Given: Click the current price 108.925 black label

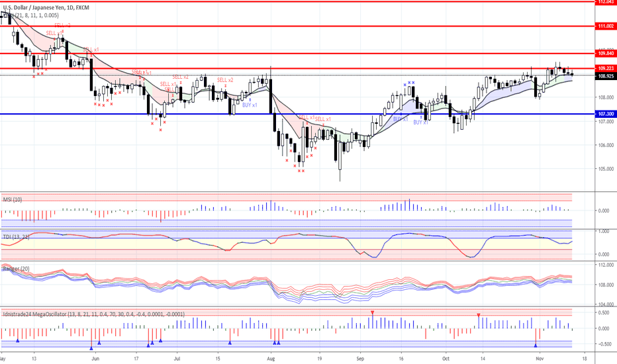Looking at the screenshot, I should pos(606,76).
